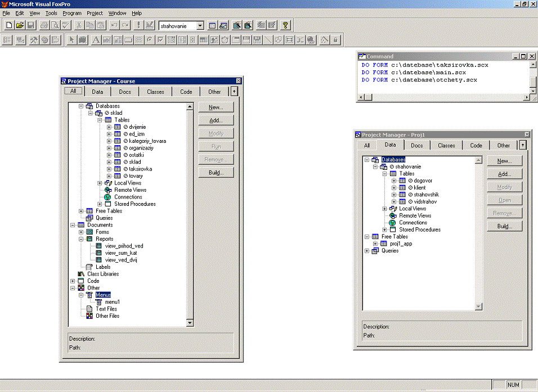The height and width of the screenshot is (392, 538).
Task: Click Command window horizontal scrollbar right arrow
Action: (527, 97)
